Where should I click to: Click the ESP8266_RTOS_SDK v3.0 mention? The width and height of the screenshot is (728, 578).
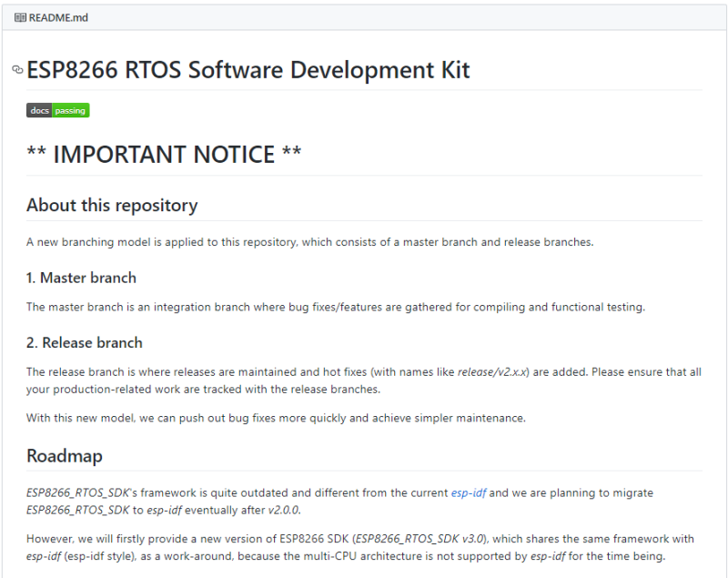419,537
